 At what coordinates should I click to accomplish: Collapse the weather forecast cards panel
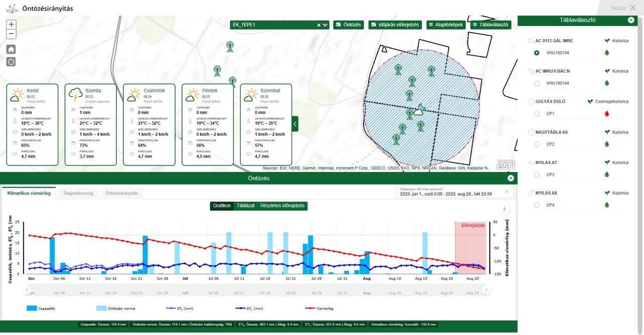pos(295,123)
